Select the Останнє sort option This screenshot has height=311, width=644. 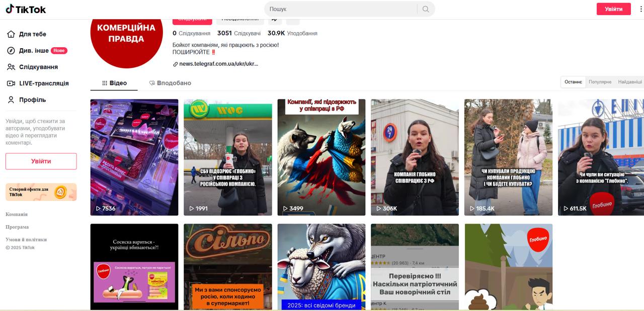pyautogui.click(x=573, y=82)
